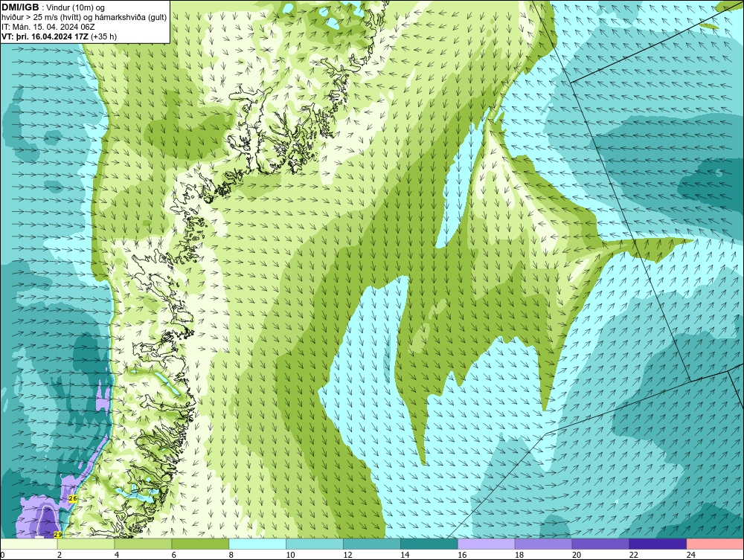
Task: Click the scale label "12"
Action: pyautogui.click(x=347, y=555)
